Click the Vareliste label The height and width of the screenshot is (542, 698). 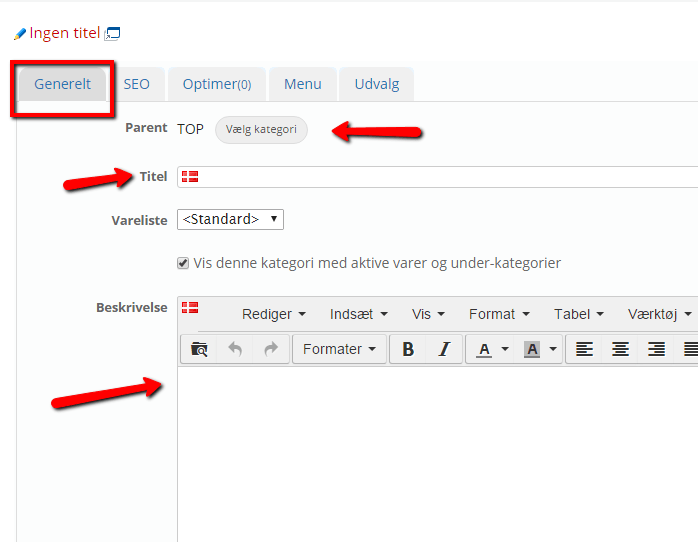139,220
